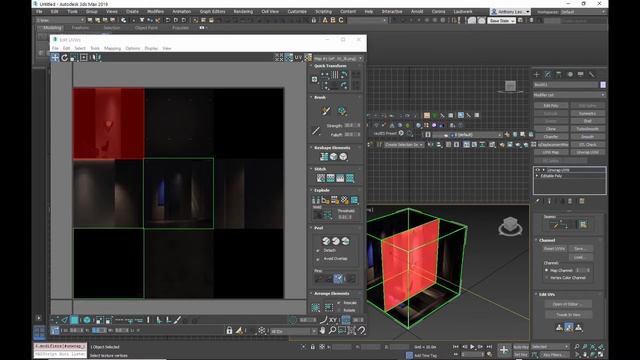Click the first Stitch icon in Stitch rollout
Image resolution: width=640 pixels, height=360 pixels.
click(x=321, y=178)
